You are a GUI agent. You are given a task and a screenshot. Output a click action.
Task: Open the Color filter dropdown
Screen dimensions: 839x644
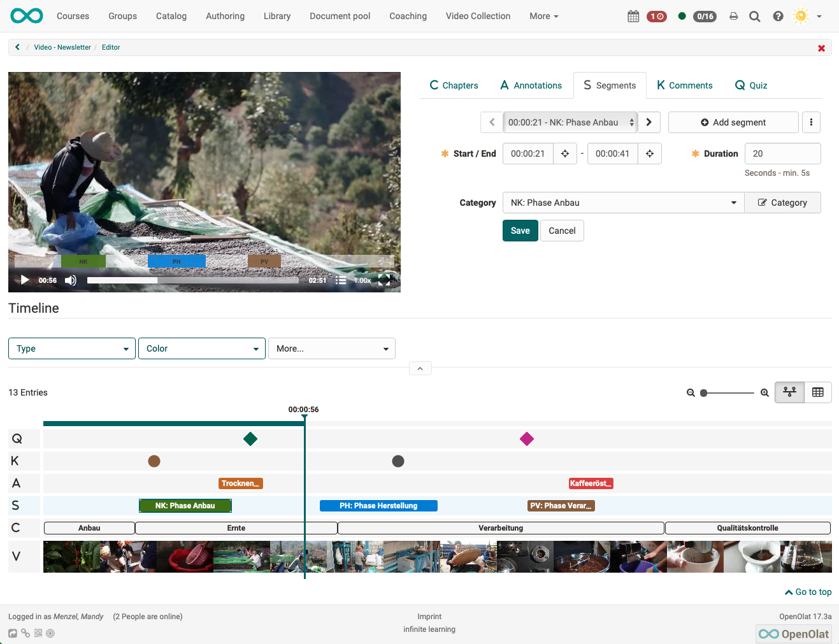point(201,348)
